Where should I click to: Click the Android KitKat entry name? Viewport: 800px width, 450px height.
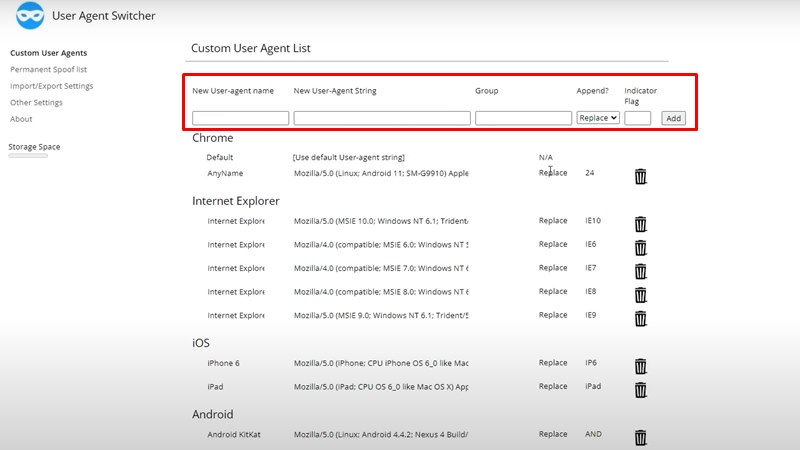click(234, 435)
